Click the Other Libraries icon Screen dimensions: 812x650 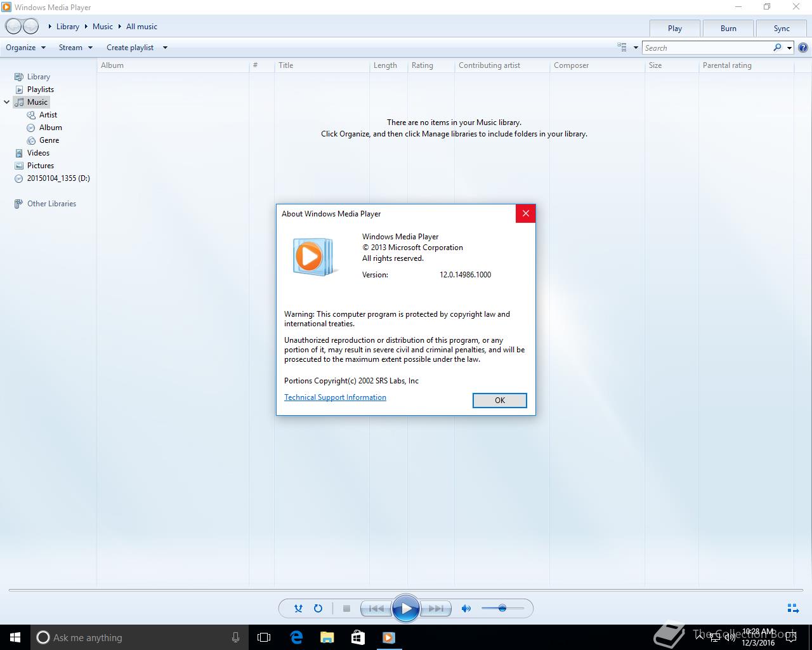[19, 204]
